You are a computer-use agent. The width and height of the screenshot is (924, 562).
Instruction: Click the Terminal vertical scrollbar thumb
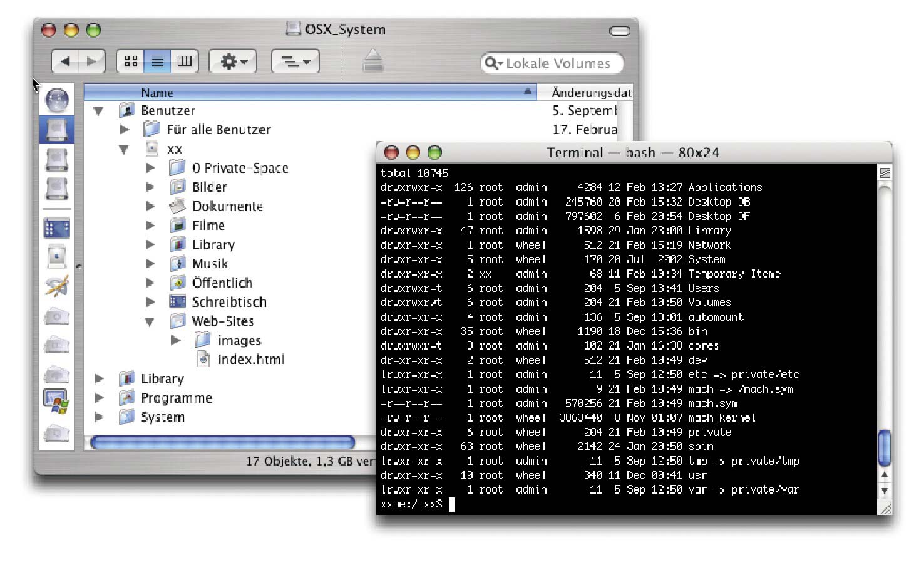click(x=885, y=447)
